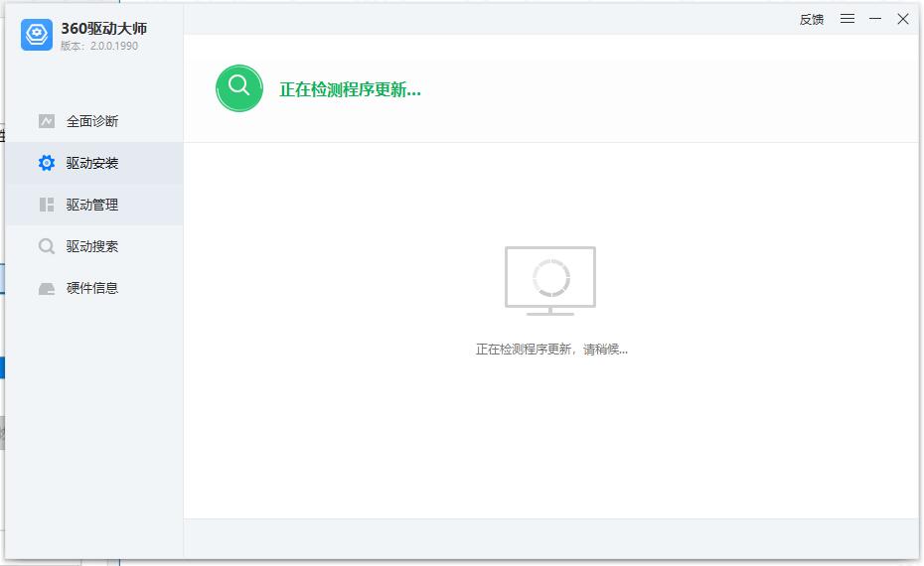This screenshot has width=924, height=566.
Task: Click the 版本: 2.0.0.1990 version text
Action: pos(99,46)
